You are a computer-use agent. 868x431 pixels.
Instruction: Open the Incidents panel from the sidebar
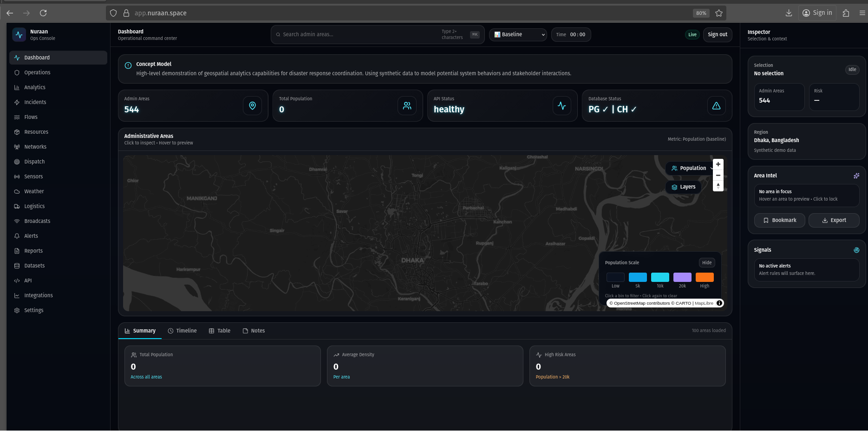click(34, 102)
